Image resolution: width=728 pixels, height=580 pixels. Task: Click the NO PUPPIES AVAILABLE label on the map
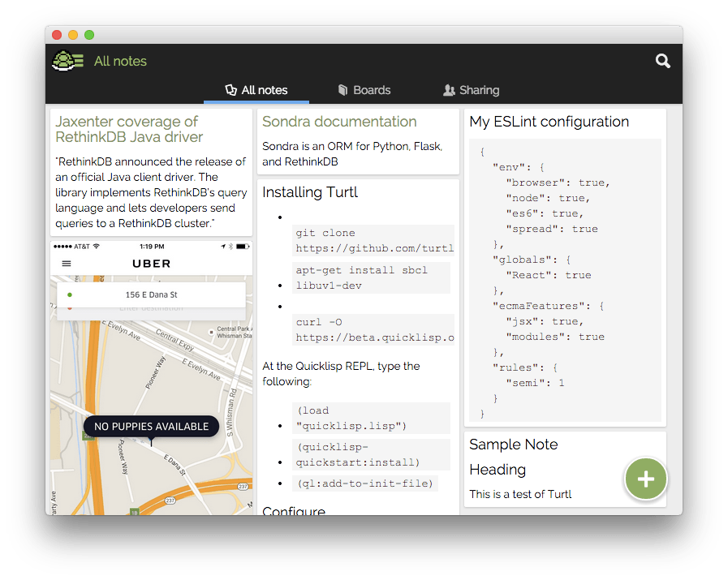pyautogui.click(x=151, y=426)
